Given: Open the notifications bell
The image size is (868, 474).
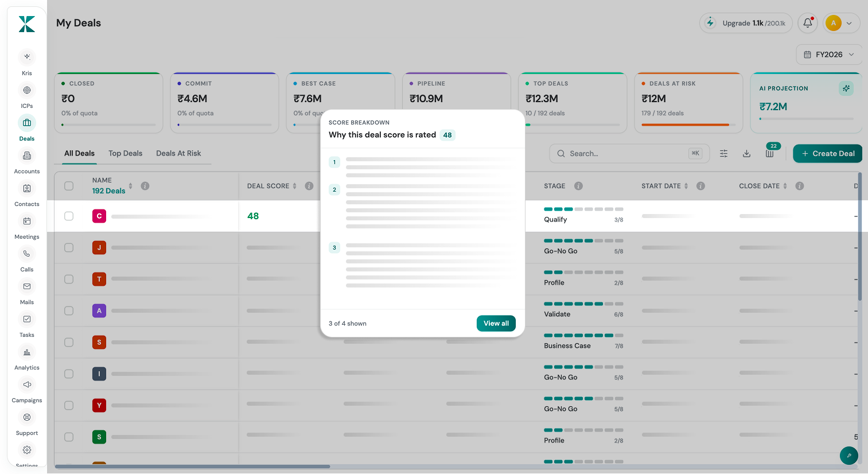Looking at the screenshot, I should click(808, 23).
